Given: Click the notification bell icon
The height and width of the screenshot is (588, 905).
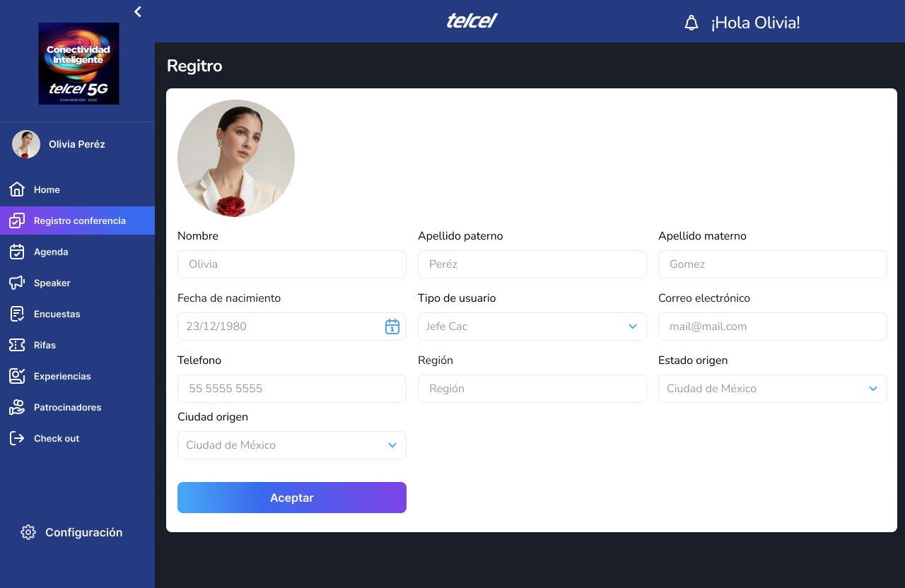Looking at the screenshot, I should coord(691,23).
